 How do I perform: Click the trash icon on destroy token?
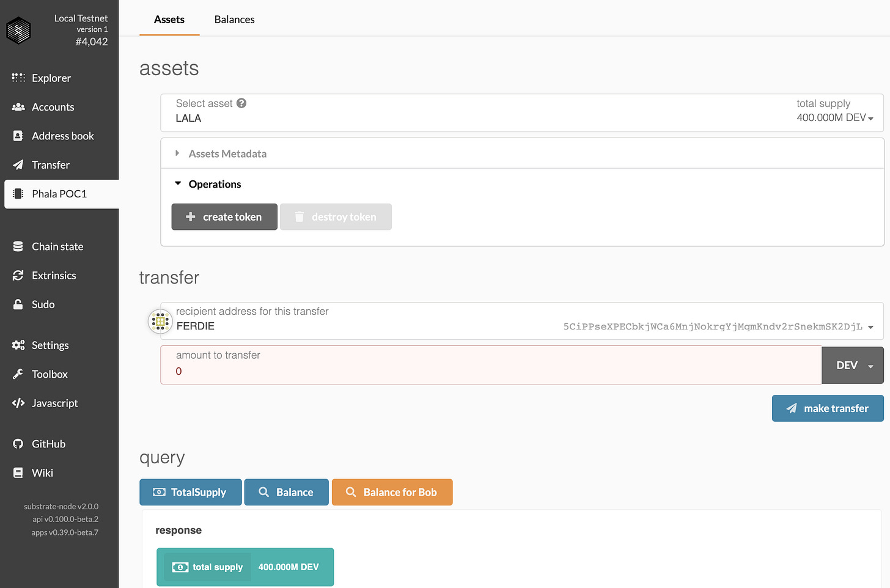coord(300,217)
